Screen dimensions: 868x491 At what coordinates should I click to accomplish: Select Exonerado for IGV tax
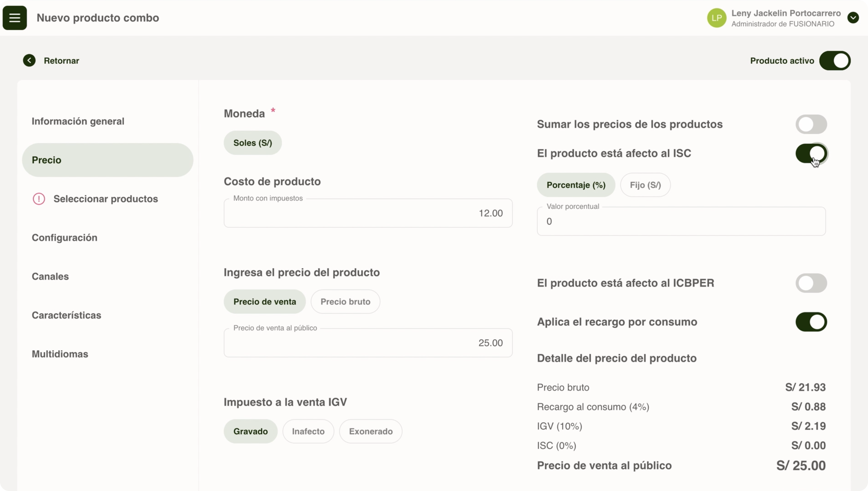(370, 431)
